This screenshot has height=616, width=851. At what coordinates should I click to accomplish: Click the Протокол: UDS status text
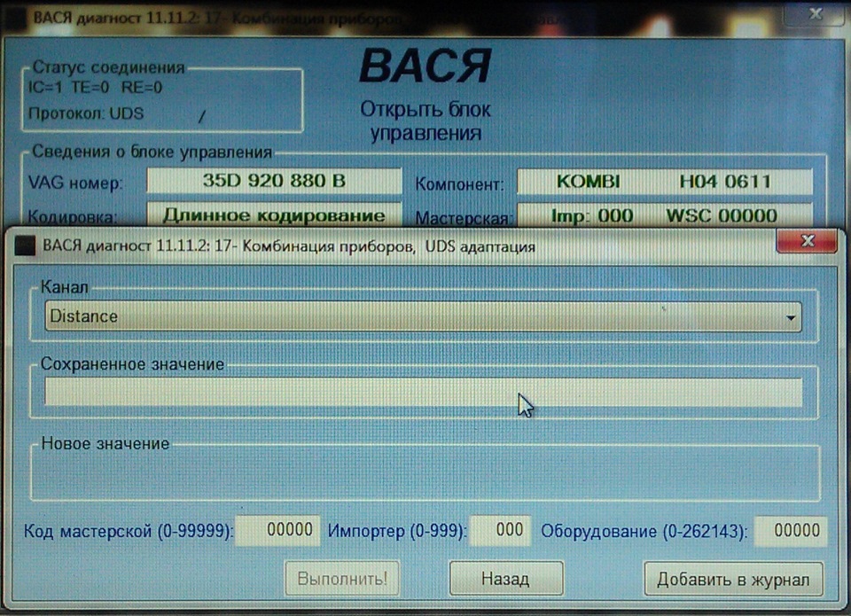click(86, 113)
